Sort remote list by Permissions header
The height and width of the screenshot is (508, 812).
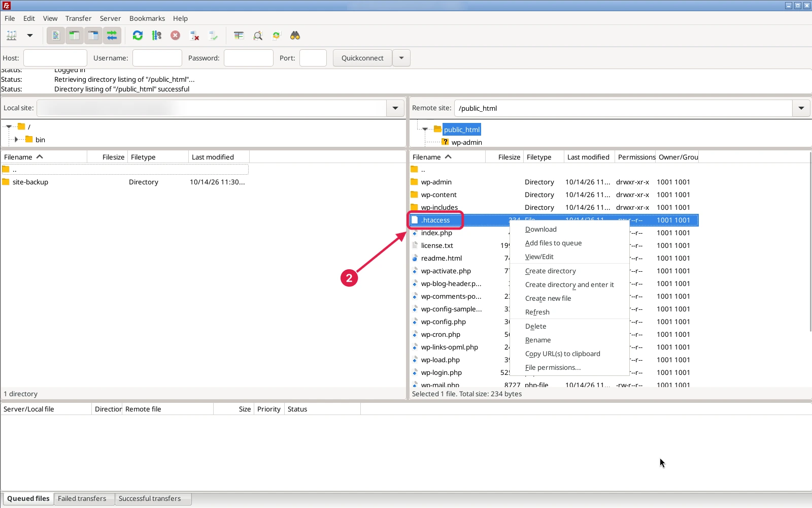pyautogui.click(x=635, y=157)
